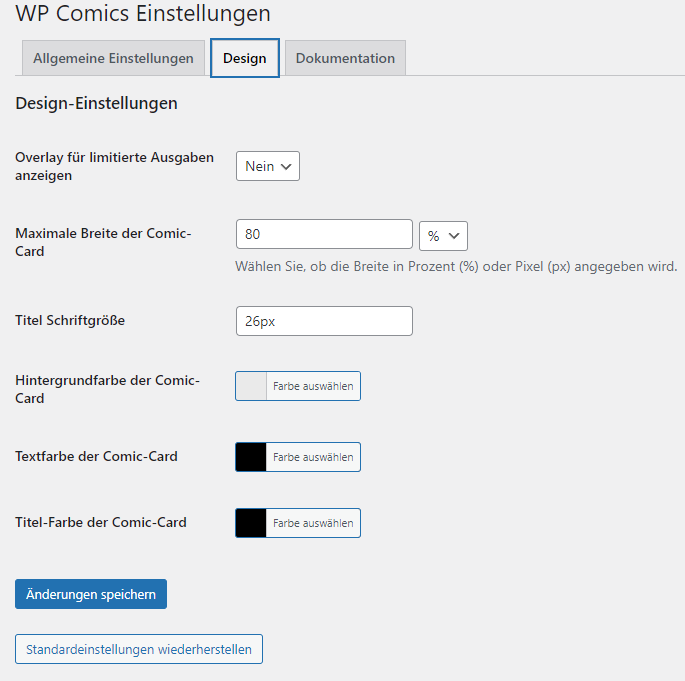Click Farbe auswählen for Hintergrundfarbe
The height and width of the screenshot is (681, 685).
tap(313, 386)
